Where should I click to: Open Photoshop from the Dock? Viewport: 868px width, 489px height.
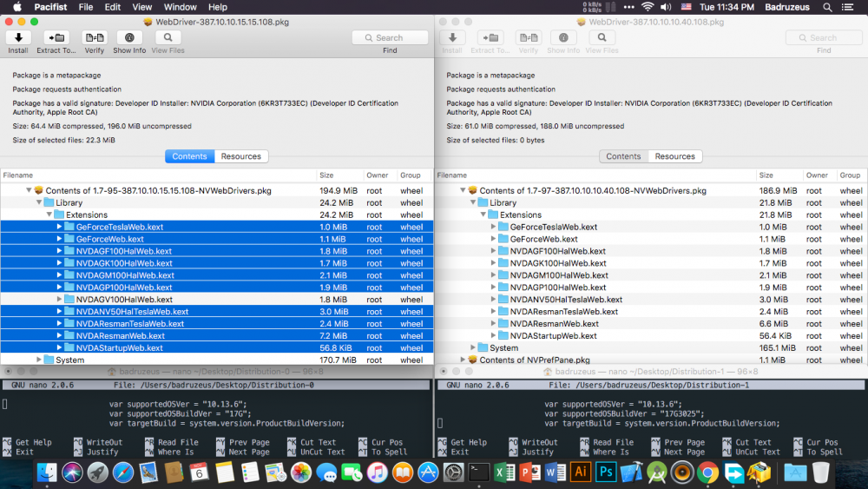[x=606, y=472]
